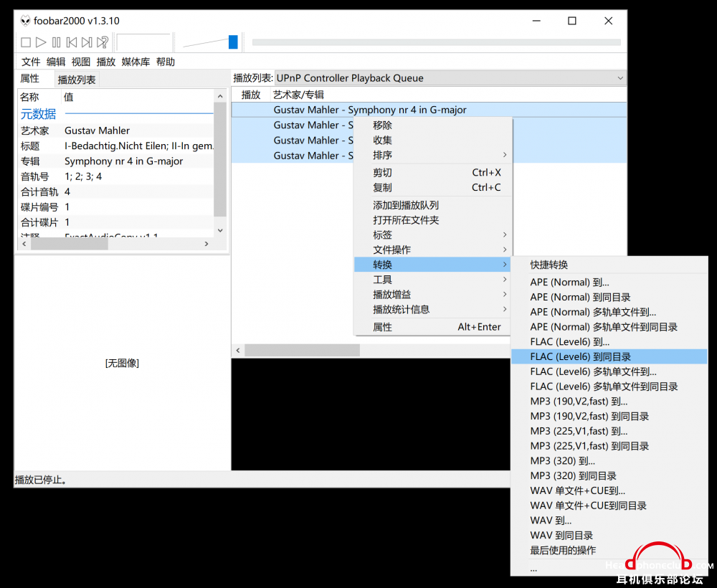The image size is (717, 588).
Task: Expand the 播放增益 submenu
Action: click(432, 295)
